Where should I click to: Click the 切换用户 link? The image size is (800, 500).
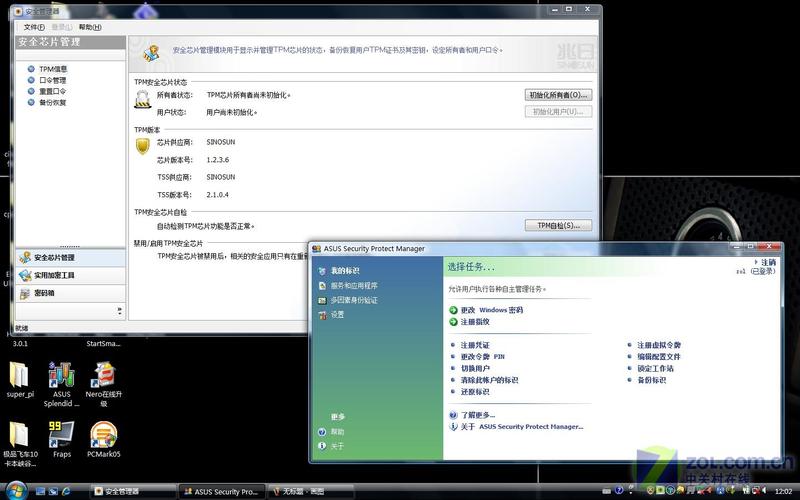point(475,368)
